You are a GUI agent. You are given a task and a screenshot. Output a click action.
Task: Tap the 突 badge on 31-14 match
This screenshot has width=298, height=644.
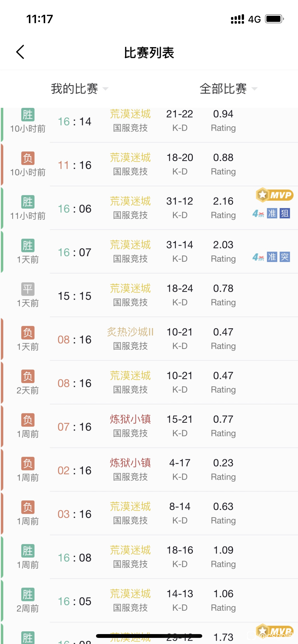(285, 257)
